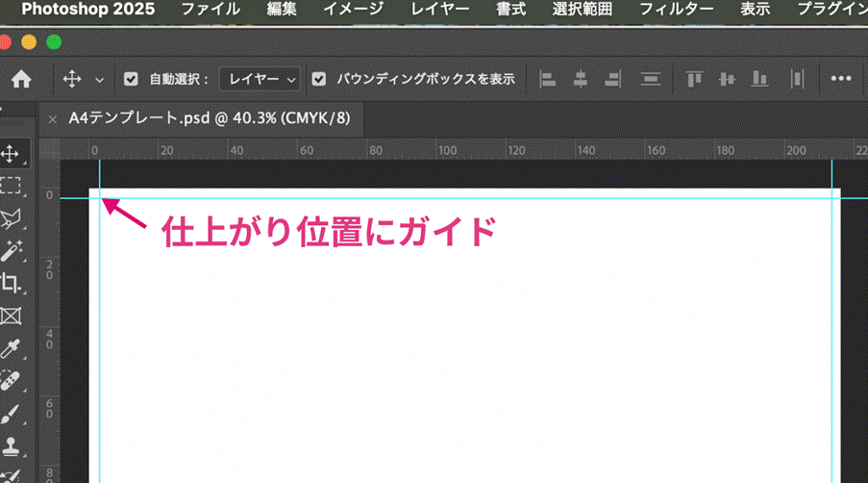The width and height of the screenshot is (868, 483).
Task: Select the Move tool in the toolbox
Action: point(10,153)
